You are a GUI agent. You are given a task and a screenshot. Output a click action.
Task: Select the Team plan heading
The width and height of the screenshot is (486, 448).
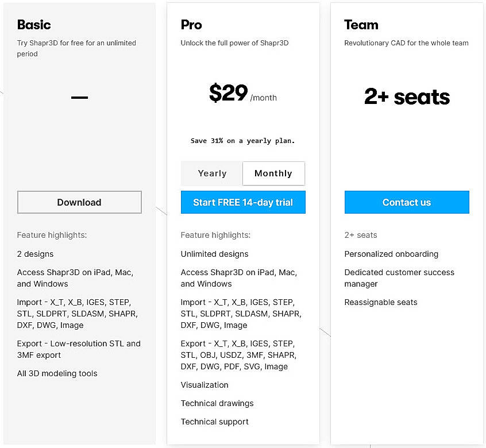(361, 25)
